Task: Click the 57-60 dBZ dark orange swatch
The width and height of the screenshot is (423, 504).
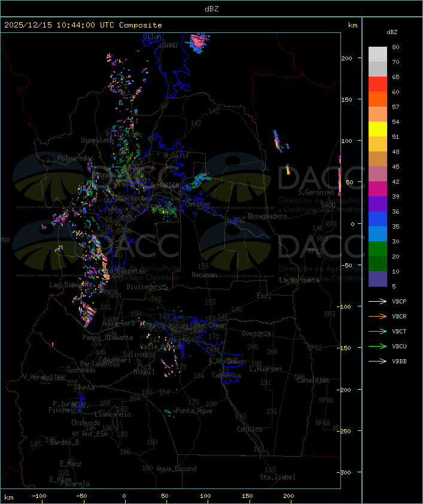Action: (378, 99)
